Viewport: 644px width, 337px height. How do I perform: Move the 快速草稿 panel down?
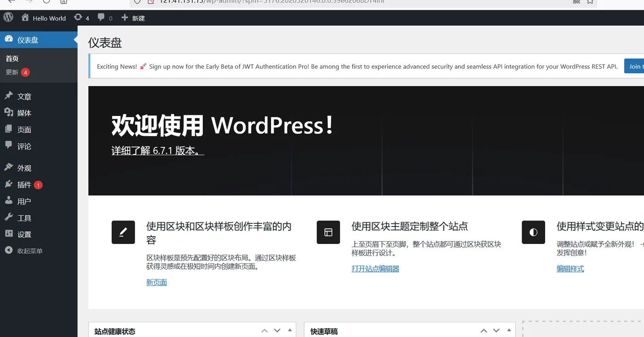(496, 331)
